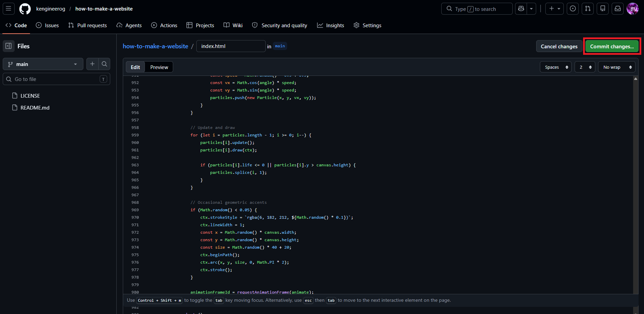644x314 pixels.
Task: Click the main branch label
Action: click(280, 46)
